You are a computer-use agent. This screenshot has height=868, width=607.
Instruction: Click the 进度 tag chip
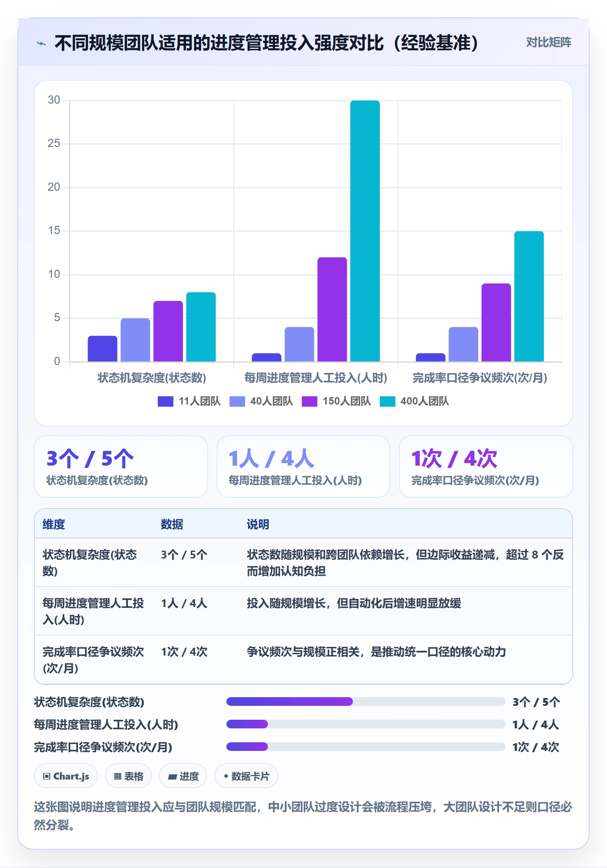(183, 776)
